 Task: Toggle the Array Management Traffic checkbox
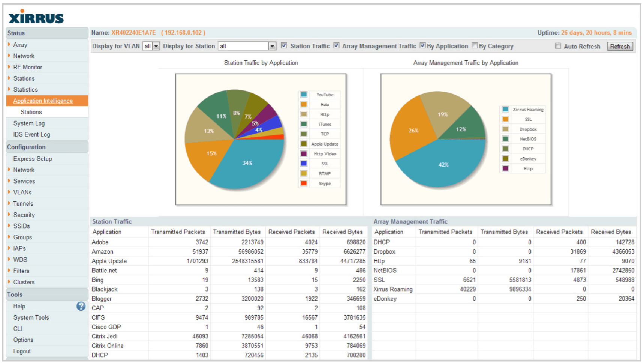pyautogui.click(x=336, y=45)
